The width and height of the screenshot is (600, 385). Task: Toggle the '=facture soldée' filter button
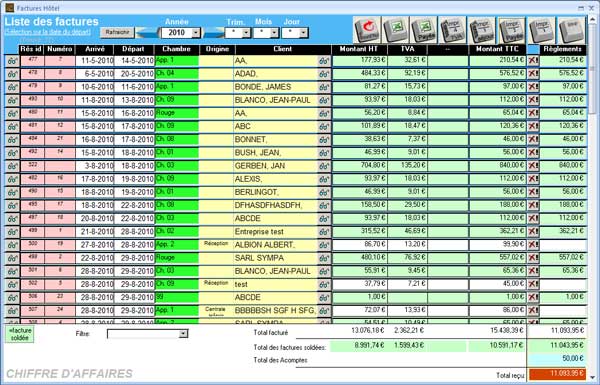pos(20,334)
